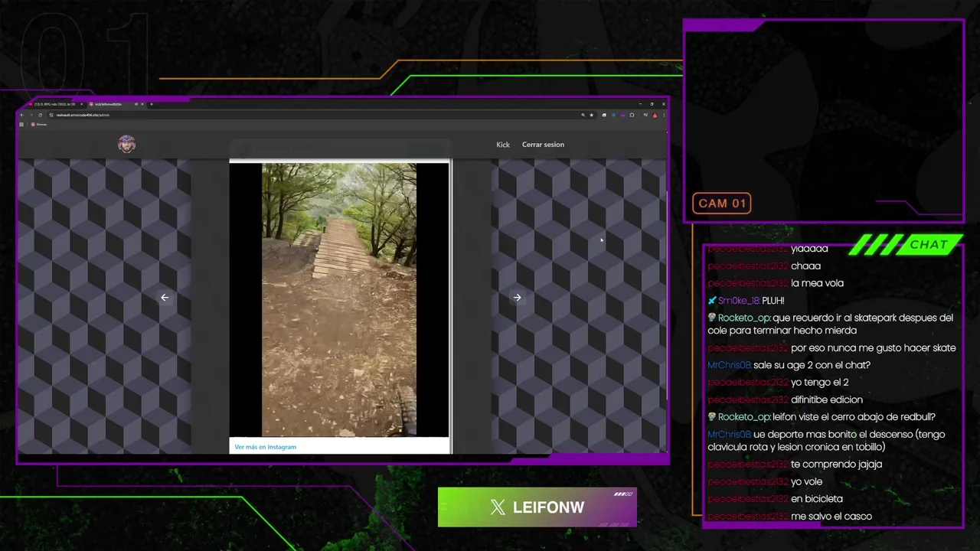Open the browser extensions puzzle icon
980x551 pixels.
tap(632, 115)
